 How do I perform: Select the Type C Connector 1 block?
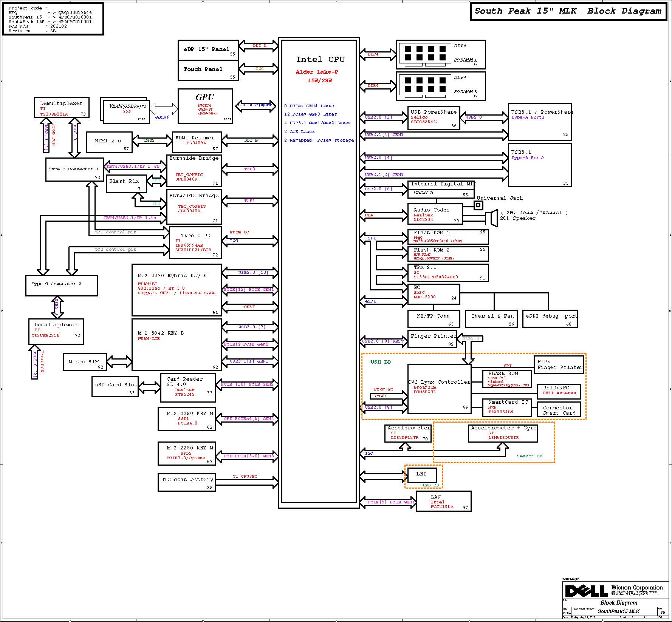pyautogui.click(x=74, y=169)
